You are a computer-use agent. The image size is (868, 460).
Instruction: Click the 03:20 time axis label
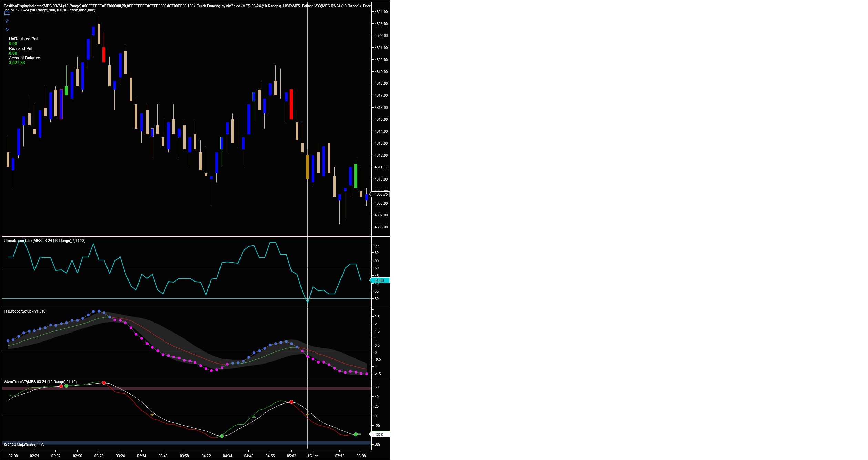pyautogui.click(x=99, y=456)
